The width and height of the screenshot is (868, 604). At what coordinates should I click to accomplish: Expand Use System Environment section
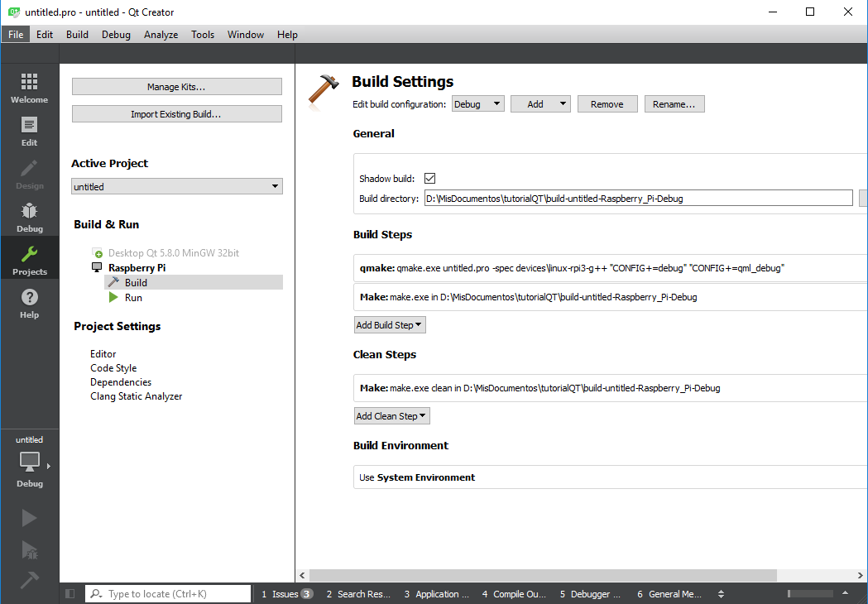pyautogui.click(x=610, y=477)
